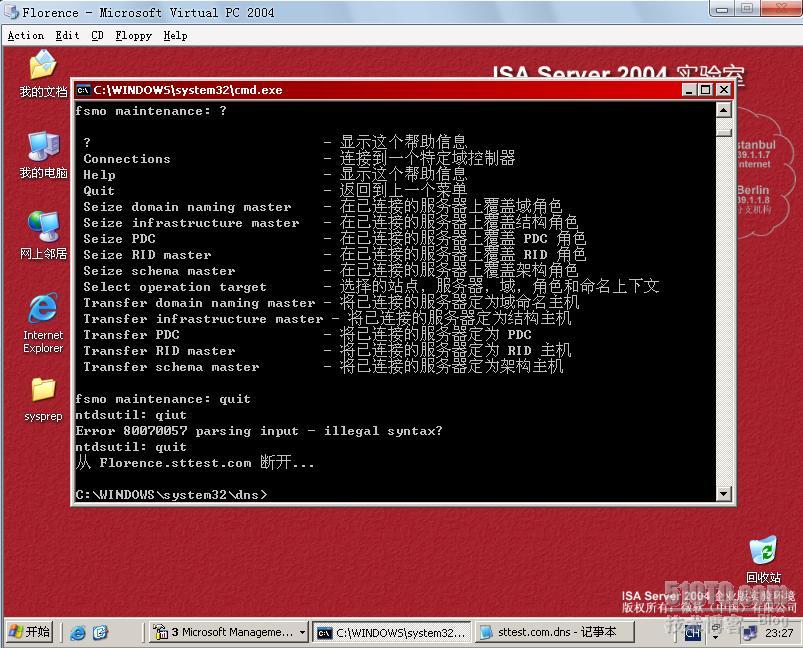Viewport: 803px width, 648px height.
Task: Open the CD menu
Action: tap(97, 35)
